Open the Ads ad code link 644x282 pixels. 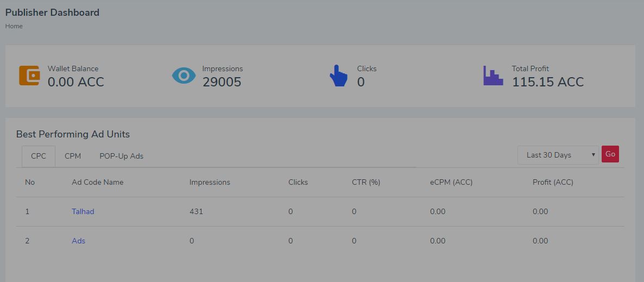point(78,241)
